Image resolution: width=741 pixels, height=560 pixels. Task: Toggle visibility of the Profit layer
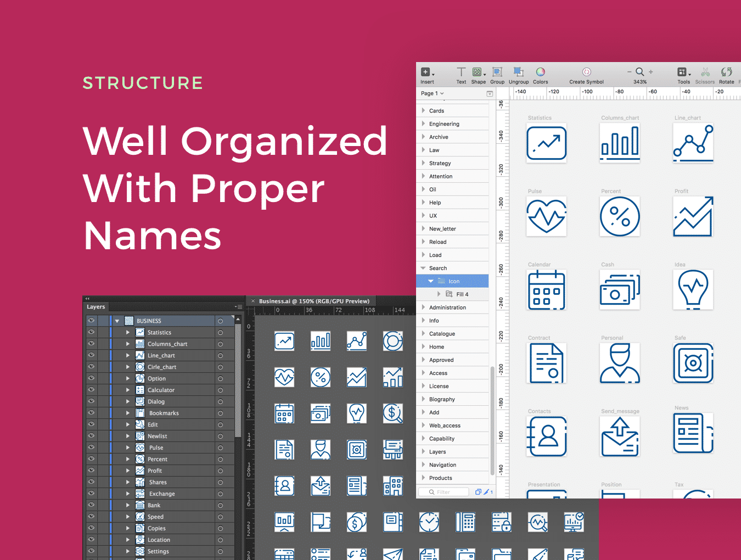point(91,471)
